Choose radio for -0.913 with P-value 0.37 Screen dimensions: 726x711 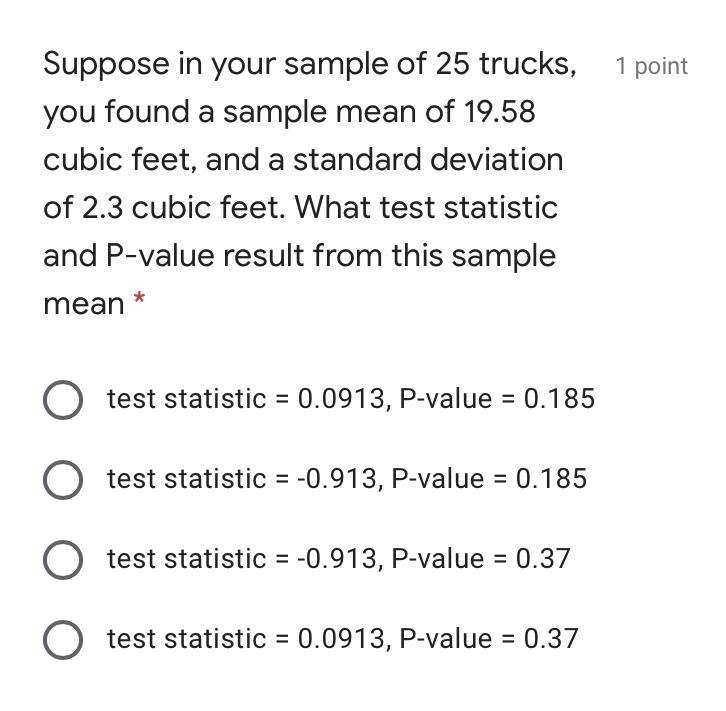(x=63, y=560)
